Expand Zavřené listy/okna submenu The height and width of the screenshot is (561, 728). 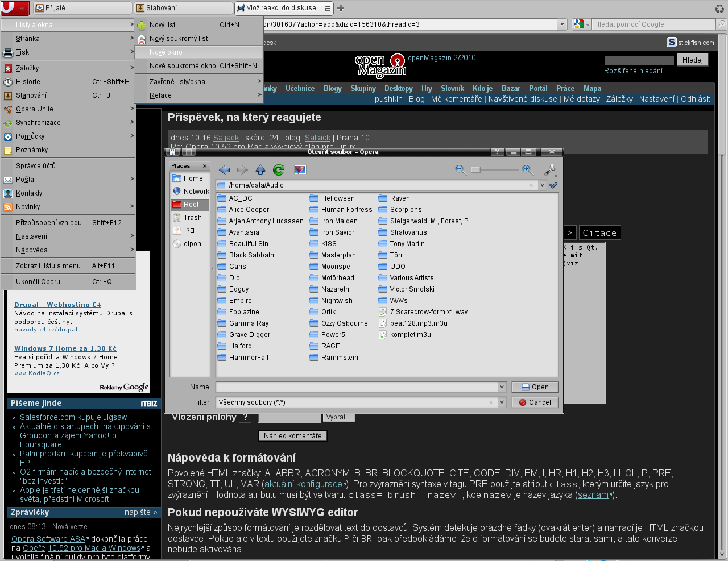(198, 82)
